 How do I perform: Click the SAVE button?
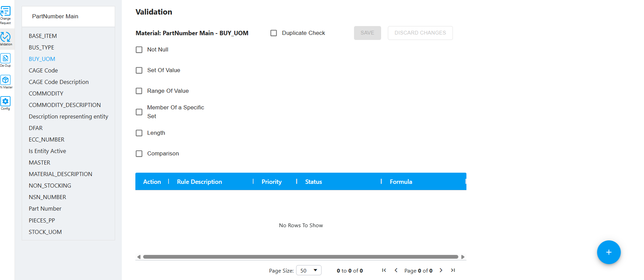(368, 33)
